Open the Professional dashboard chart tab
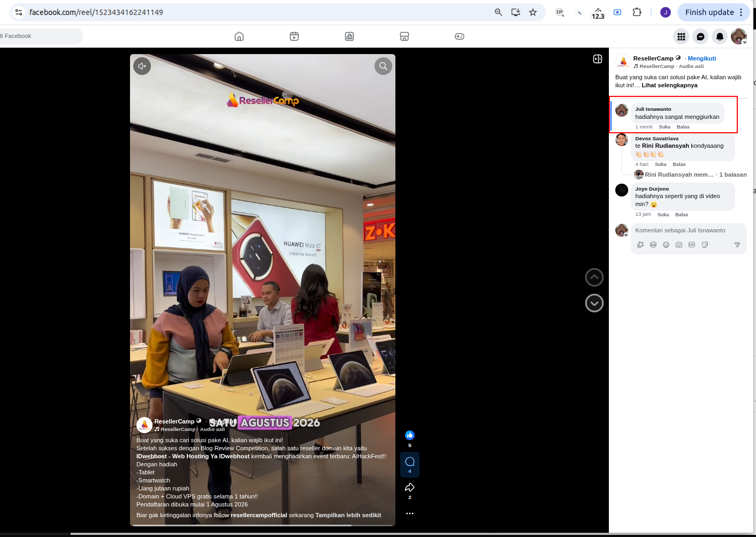This screenshot has width=756, height=537. click(349, 36)
